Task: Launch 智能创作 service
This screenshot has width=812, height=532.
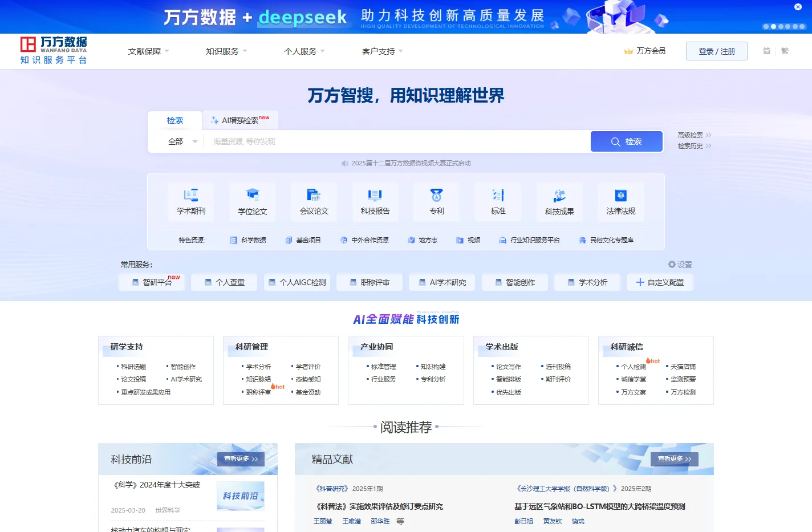Action: [515, 282]
